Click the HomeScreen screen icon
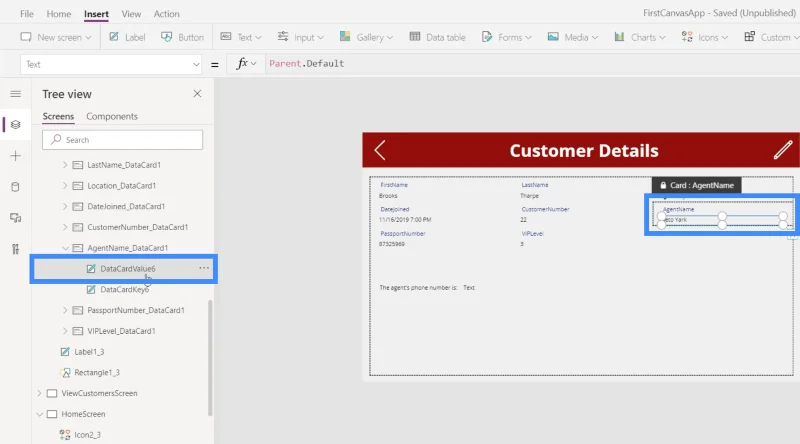800x444 pixels. point(52,414)
